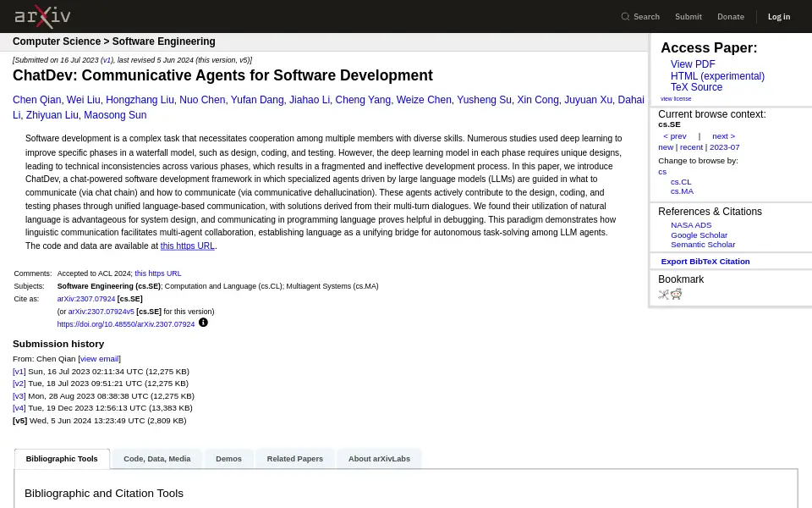Screen dimensions: 812x508
Task: Click view license link
Action: pos(676,98)
